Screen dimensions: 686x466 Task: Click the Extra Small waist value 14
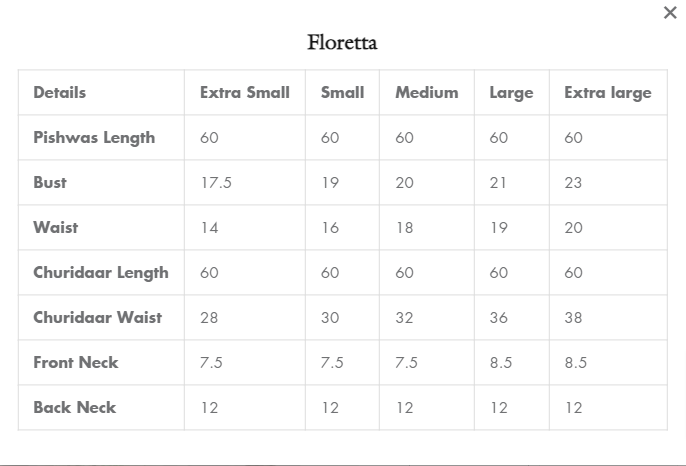click(x=209, y=228)
